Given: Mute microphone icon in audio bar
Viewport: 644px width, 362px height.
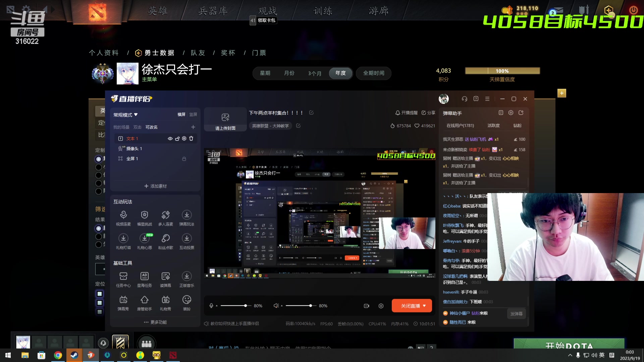Looking at the screenshot, I should pos(211,306).
